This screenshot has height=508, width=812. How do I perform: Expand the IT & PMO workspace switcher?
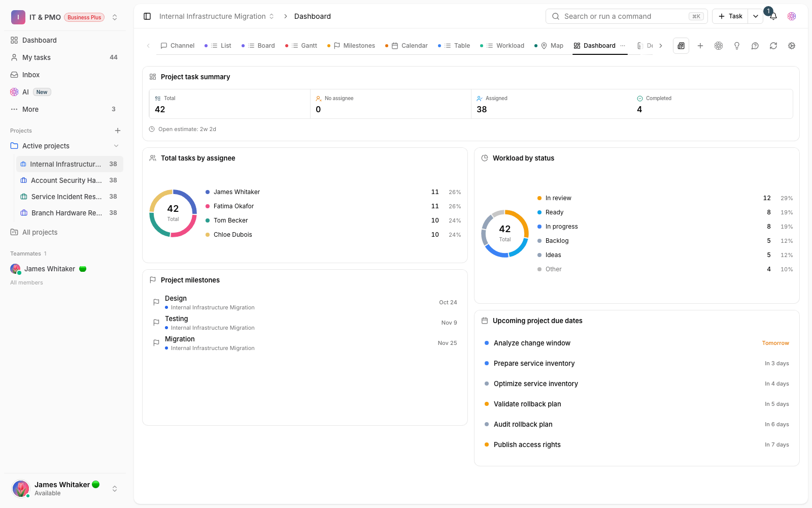[x=115, y=17]
